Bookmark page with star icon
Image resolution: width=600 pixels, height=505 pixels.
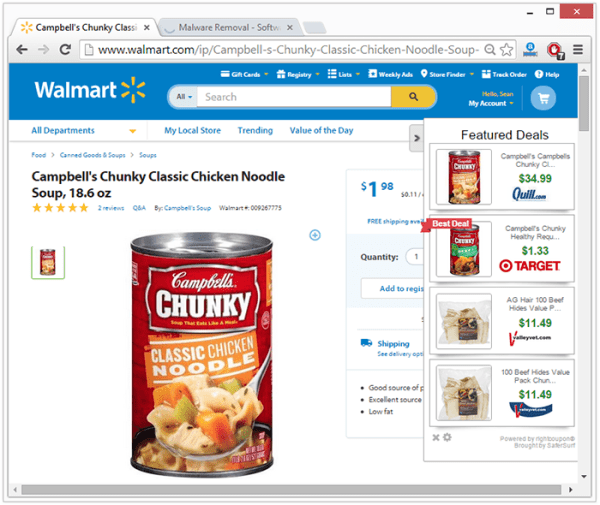[x=507, y=50]
